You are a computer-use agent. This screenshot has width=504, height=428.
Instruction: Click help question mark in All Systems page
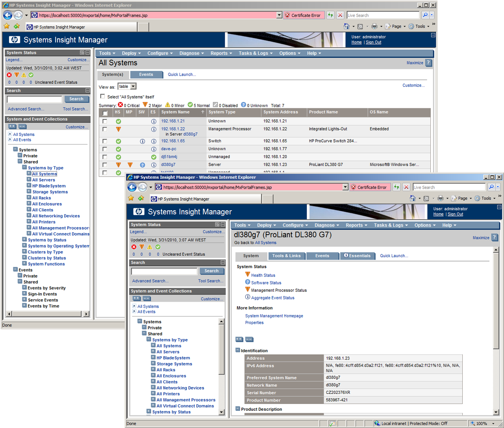click(x=429, y=63)
